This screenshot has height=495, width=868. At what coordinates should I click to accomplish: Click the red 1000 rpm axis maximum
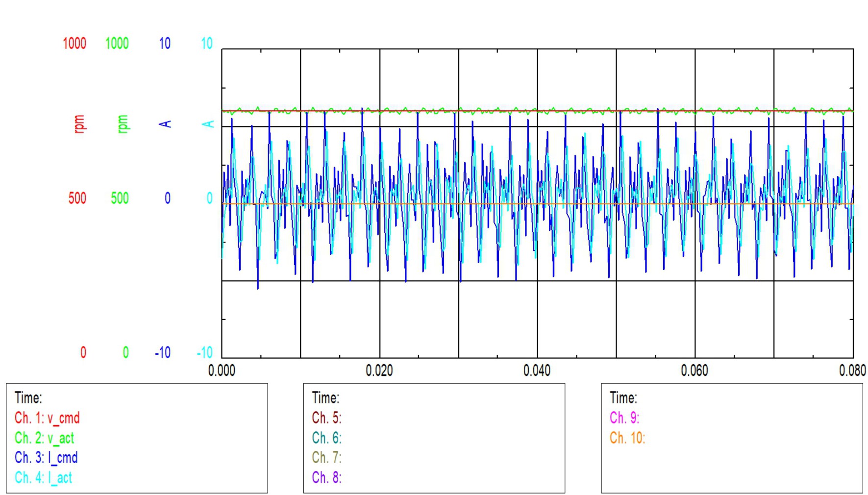click(74, 44)
